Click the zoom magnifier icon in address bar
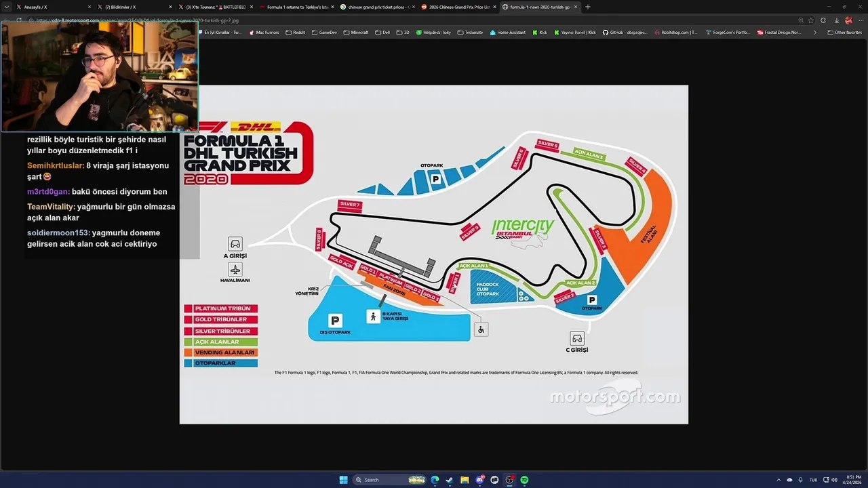The image size is (868, 488). point(801,20)
